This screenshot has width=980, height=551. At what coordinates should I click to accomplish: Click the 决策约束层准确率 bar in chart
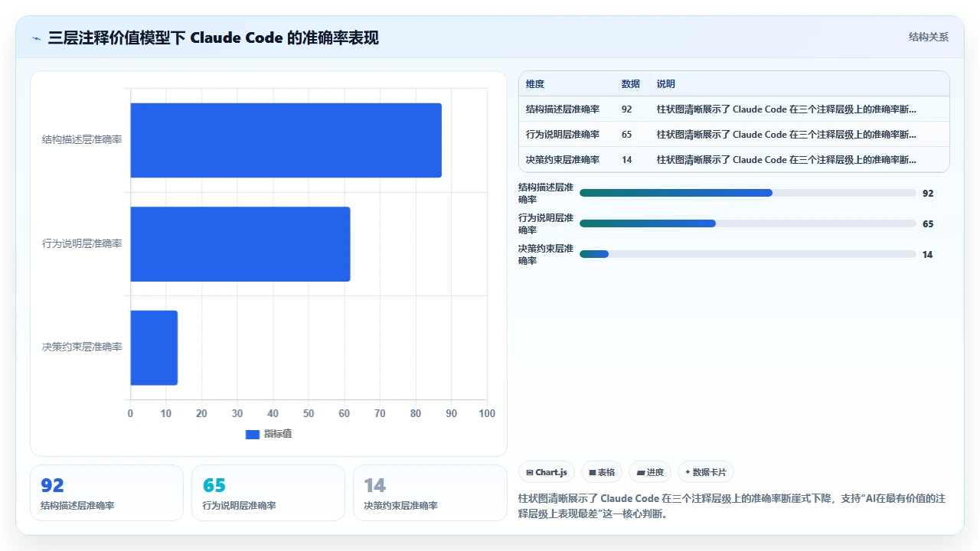154,347
